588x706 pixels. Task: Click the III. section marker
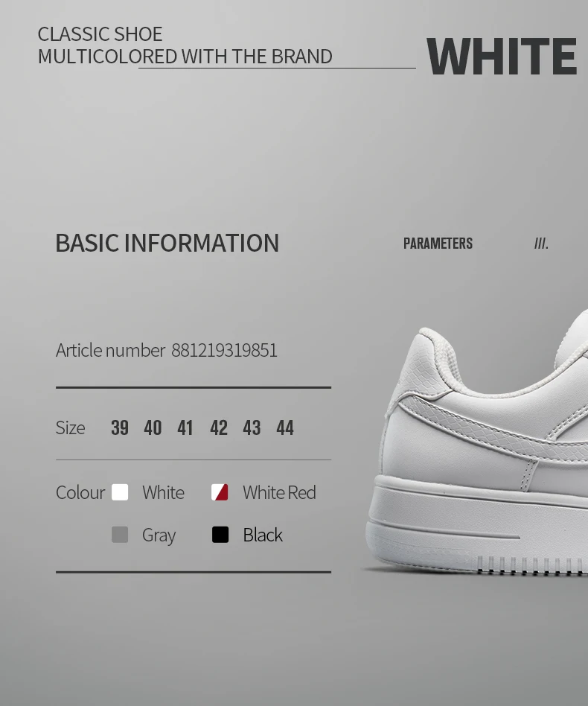coord(541,244)
